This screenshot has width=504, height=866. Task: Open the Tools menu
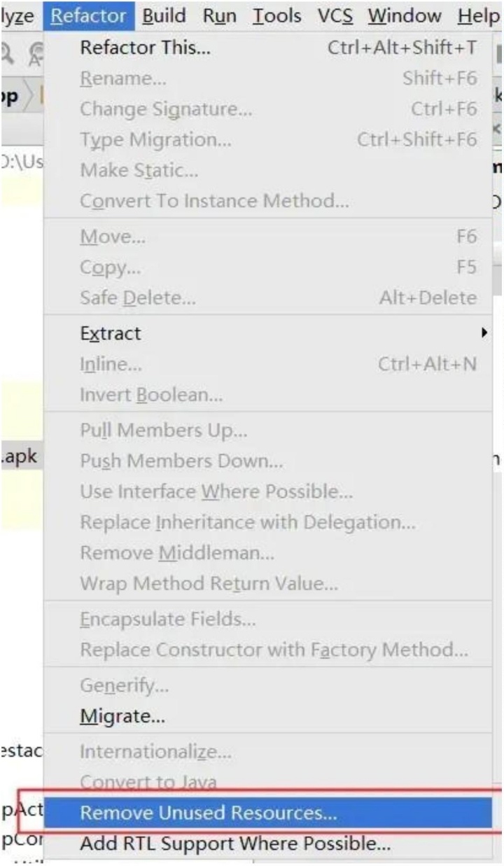click(x=277, y=15)
